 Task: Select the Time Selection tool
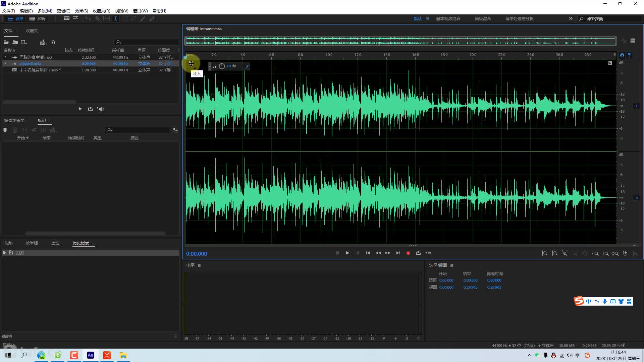click(115, 19)
